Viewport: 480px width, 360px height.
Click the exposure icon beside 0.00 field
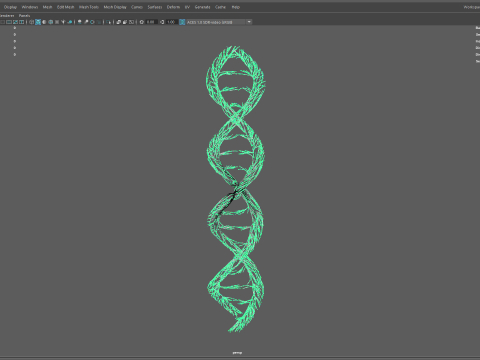tap(142, 22)
